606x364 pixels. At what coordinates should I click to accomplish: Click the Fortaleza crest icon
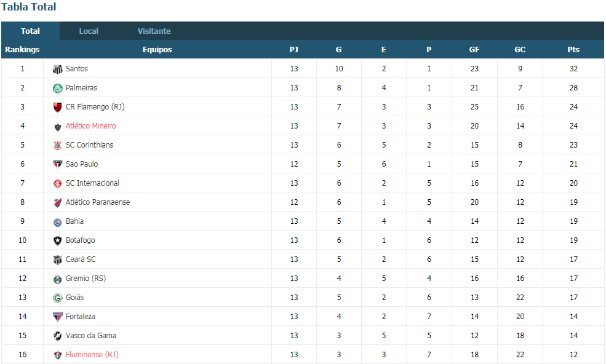[x=58, y=317]
